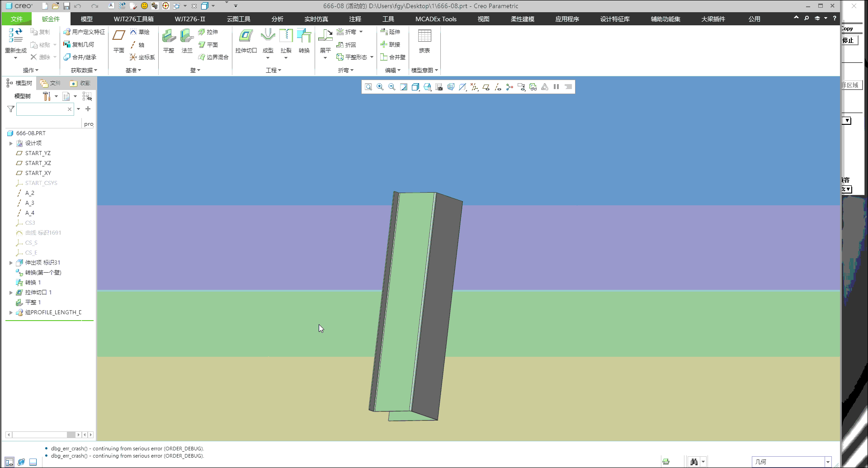The height and width of the screenshot is (468, 868).
Task: Click the Extrude (拉伸) wall tool
Action: tap(208, 32)
